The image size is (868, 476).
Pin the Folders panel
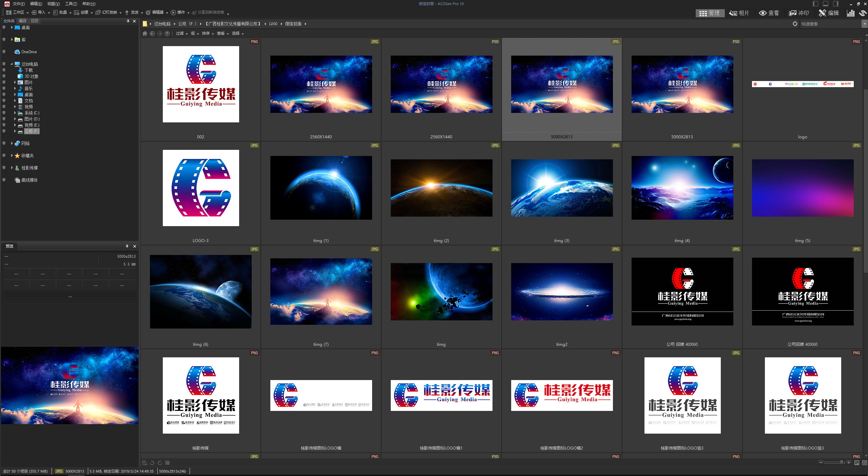coord(128,21)
